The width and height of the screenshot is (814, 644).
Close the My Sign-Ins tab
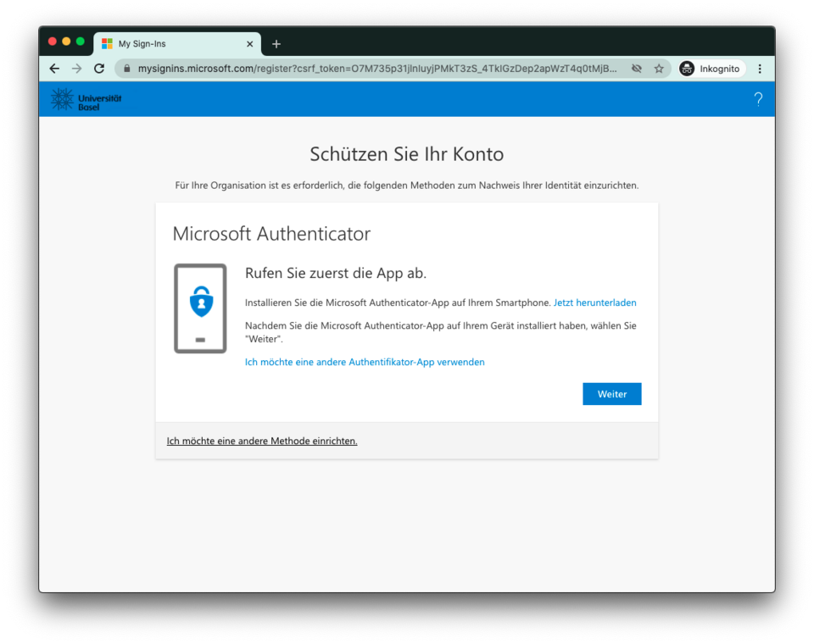click(x=250, y=44)
